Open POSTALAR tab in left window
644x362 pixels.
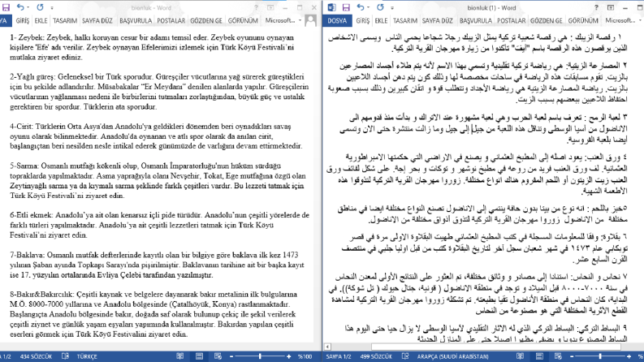[x=171, y=20]
